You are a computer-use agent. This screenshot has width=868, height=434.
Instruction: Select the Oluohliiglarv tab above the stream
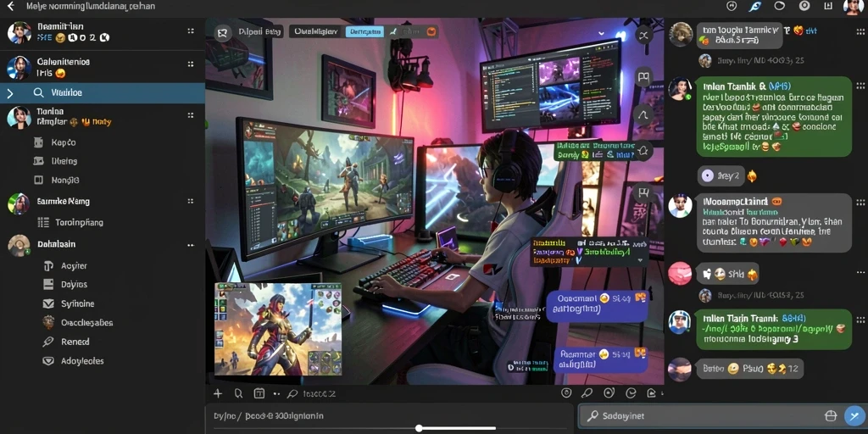coord(315,31)
